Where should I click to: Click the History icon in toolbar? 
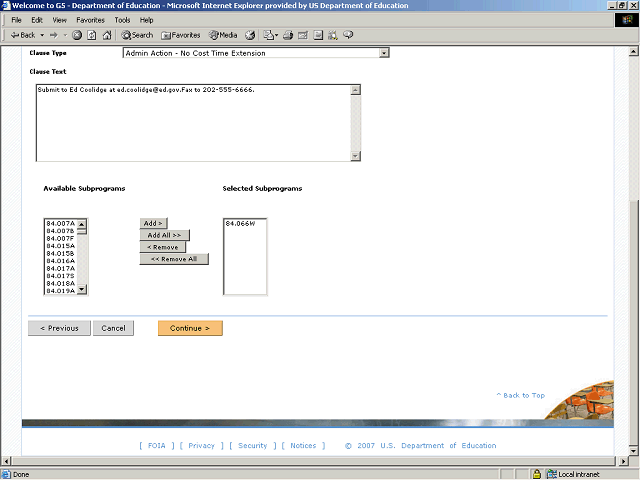point(250,36)
